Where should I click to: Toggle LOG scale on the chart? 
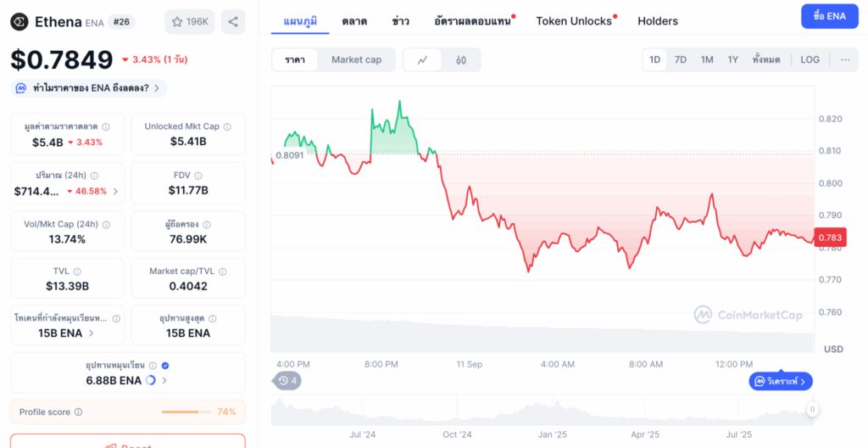[x=810, y=59]
